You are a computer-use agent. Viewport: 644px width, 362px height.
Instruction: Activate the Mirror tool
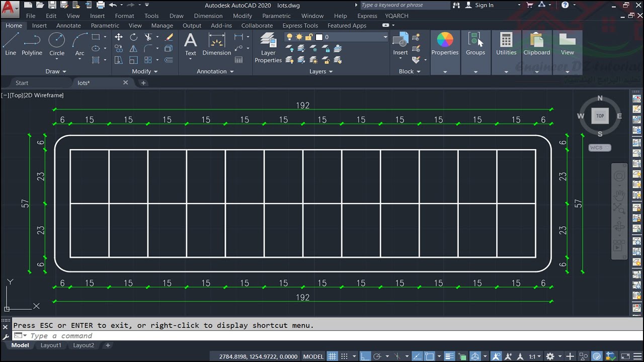[x=133, y=49]
